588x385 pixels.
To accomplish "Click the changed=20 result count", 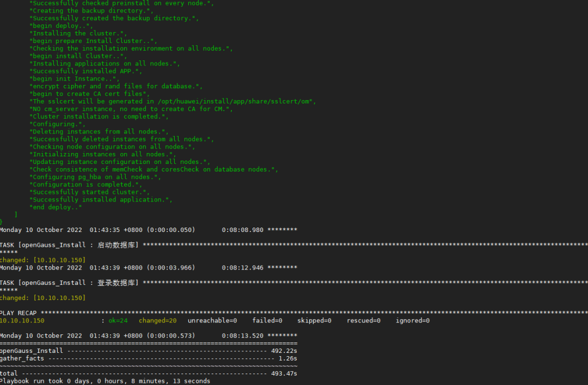I will (157, 320).
